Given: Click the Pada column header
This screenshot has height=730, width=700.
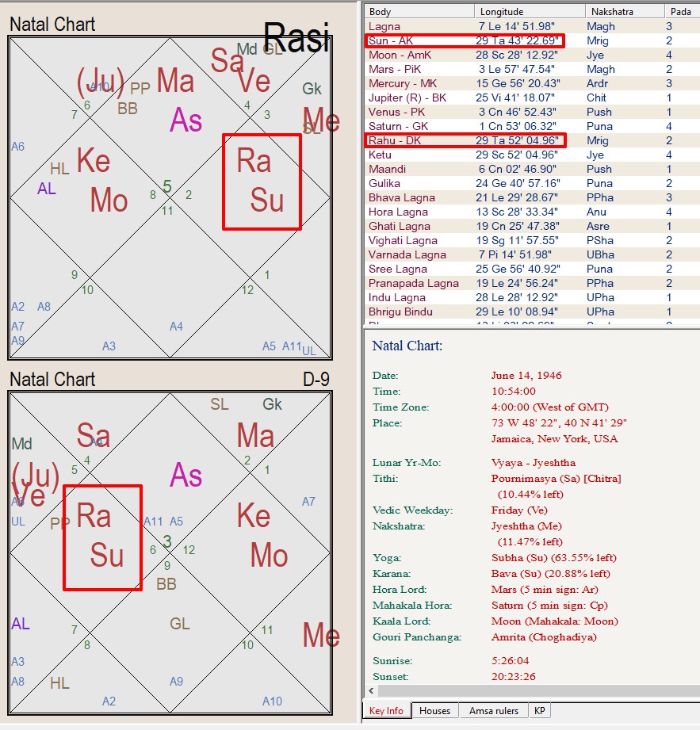Looking at the screenshot, I should click(683, 11).
